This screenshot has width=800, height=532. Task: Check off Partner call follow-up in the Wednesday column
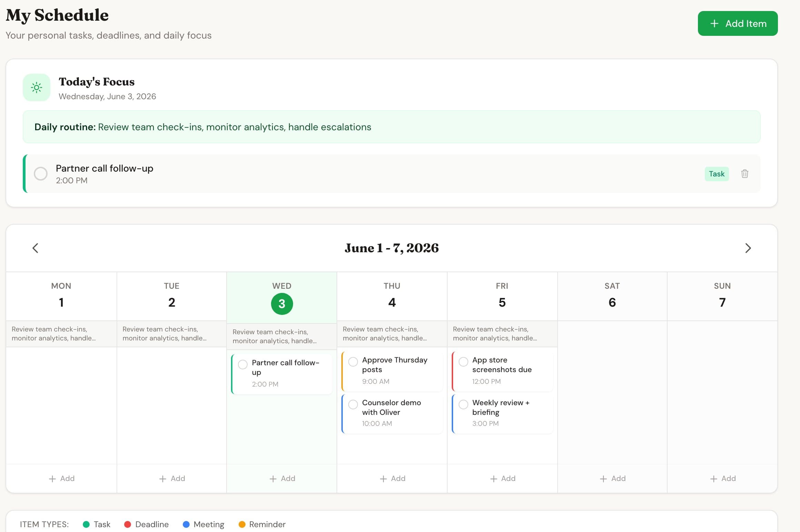pos(243,364)
